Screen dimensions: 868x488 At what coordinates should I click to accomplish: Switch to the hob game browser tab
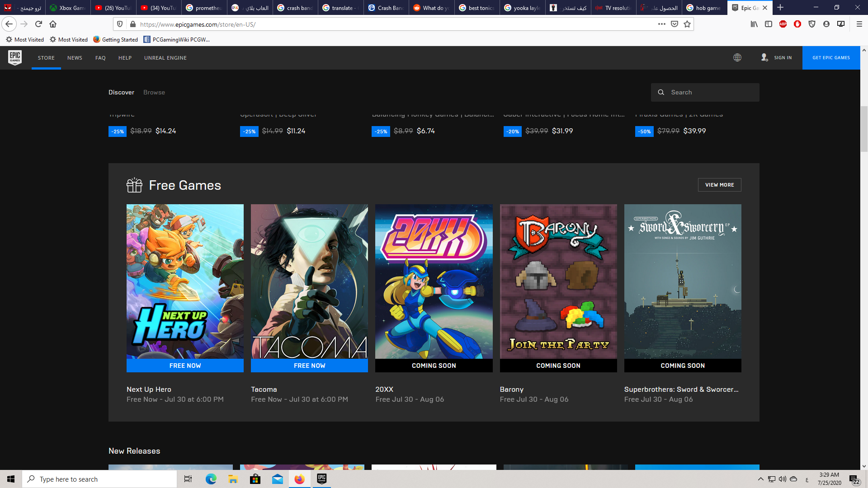[704, 8]
